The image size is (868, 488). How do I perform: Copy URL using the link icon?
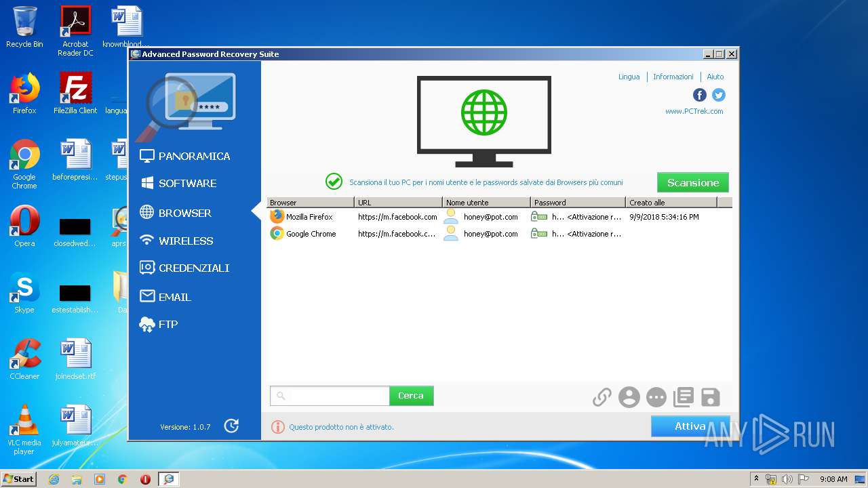pos(602,397)
